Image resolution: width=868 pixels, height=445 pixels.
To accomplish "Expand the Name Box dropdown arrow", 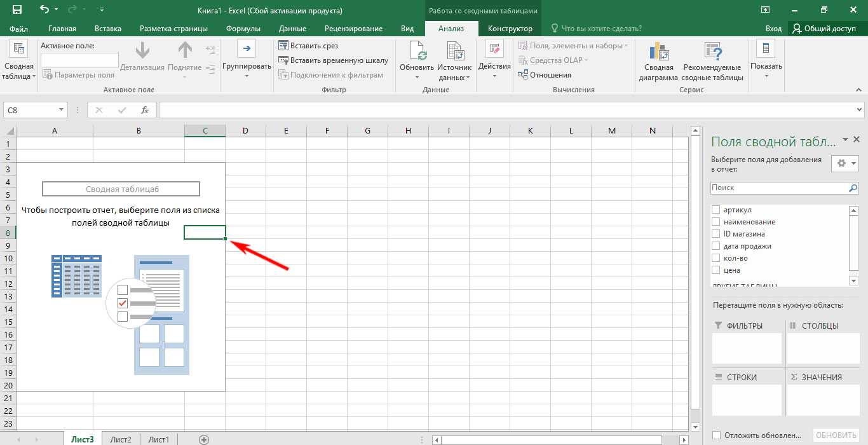I will (x=62, y=110).
